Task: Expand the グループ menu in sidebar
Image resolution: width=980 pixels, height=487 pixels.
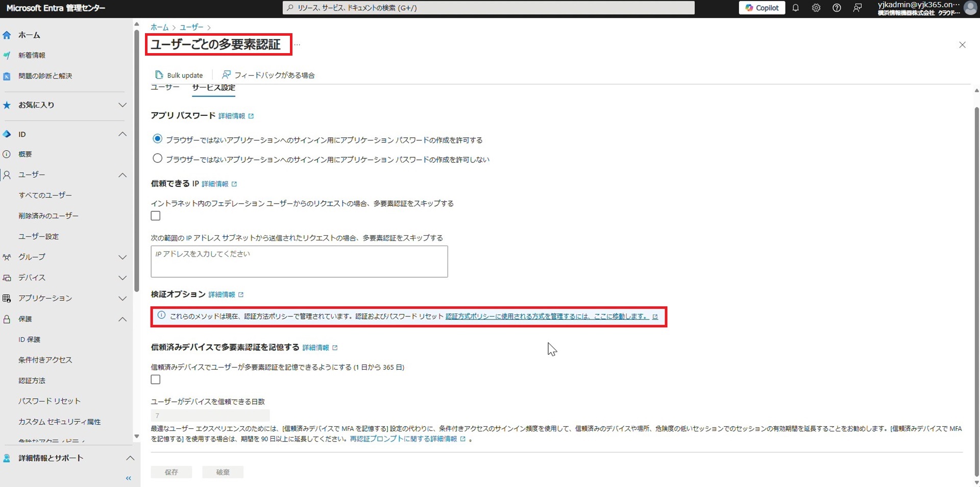Action: tap(122, 257)
